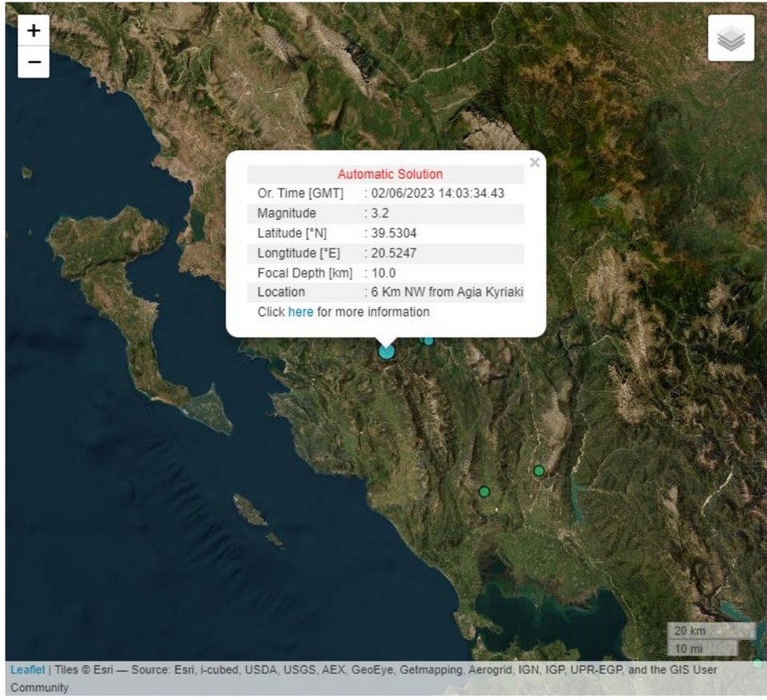Screen dimensions: 767x700
Task: Open the map layers control
Action: (730, 38)
